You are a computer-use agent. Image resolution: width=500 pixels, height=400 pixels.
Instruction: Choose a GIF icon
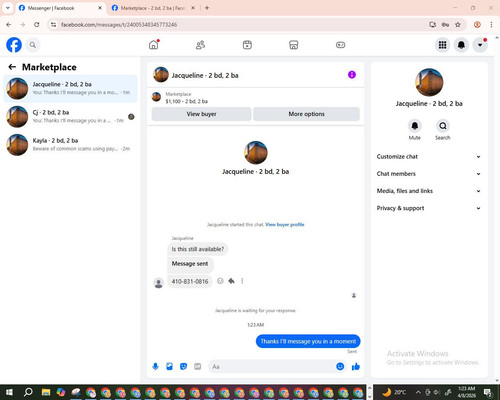198,367
